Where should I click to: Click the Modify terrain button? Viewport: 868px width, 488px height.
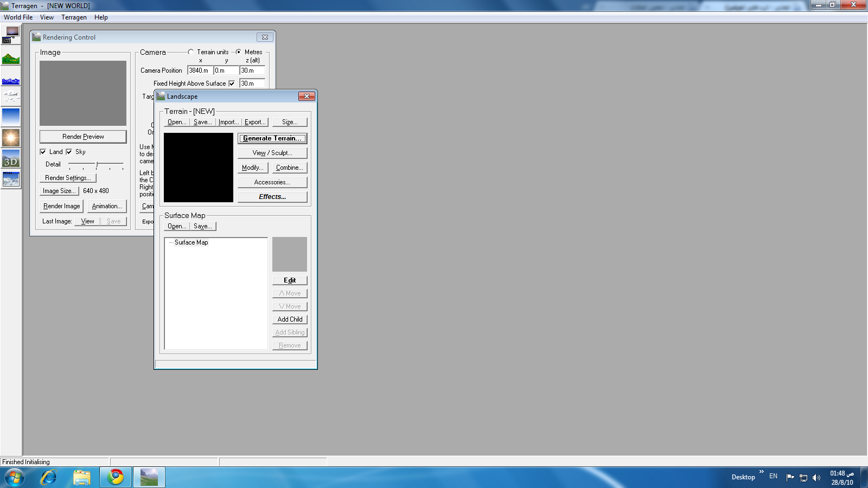[253, 168]
